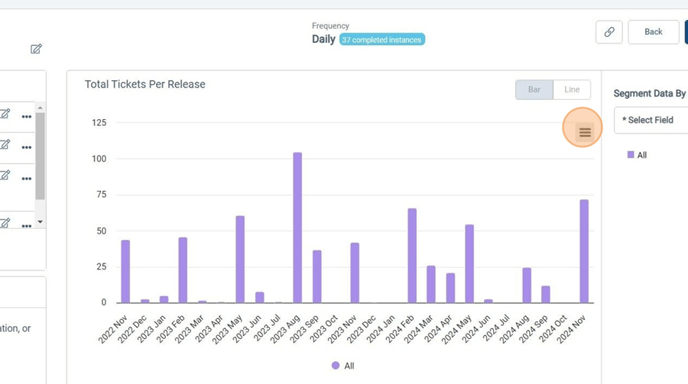Switch chart view to Bar
Screen dimensions: 688x384
534,90
